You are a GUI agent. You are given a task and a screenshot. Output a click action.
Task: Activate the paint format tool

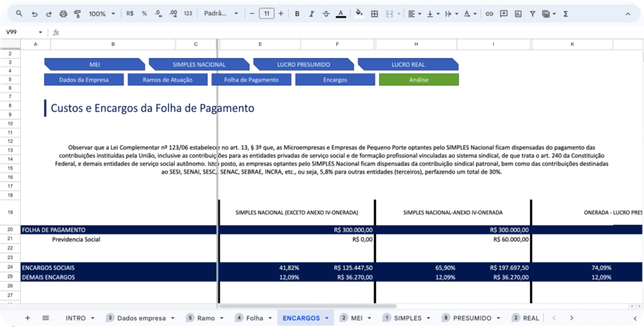(77, 14)
